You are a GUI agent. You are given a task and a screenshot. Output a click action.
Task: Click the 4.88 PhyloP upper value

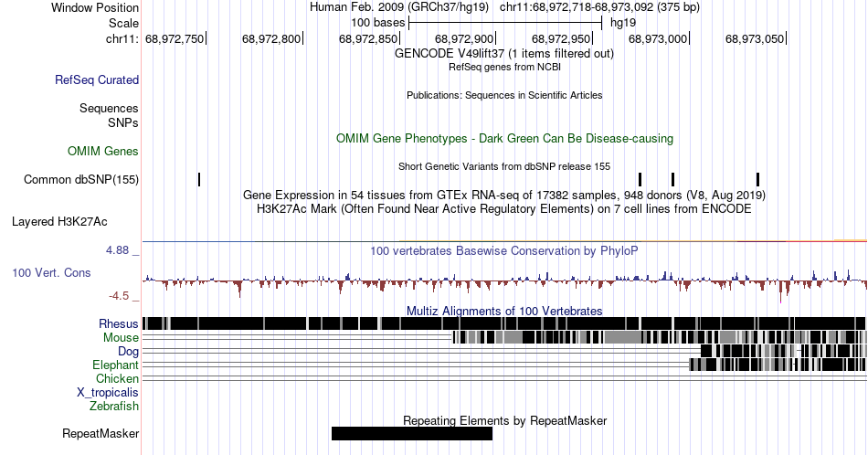click(x=117, y=250)
